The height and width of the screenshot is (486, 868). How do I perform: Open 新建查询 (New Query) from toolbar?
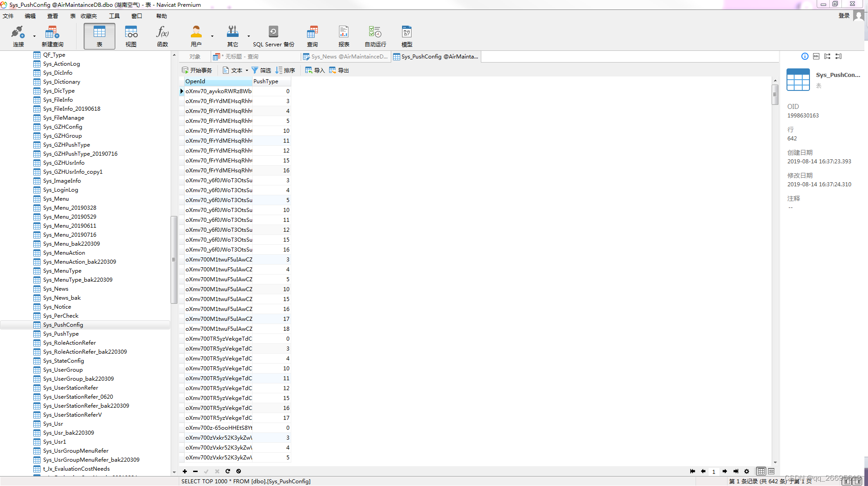[52, 36]
